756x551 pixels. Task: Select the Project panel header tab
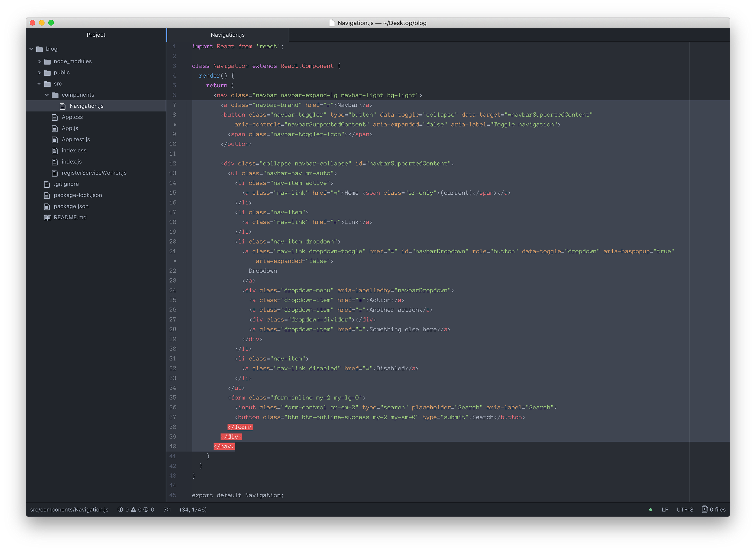click(96, 35)
